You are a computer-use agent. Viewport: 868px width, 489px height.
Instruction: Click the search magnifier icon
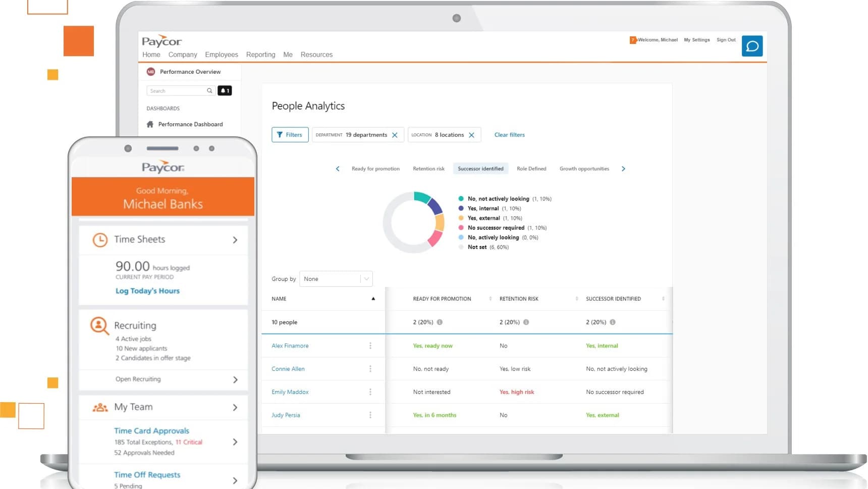coord(209,91)
